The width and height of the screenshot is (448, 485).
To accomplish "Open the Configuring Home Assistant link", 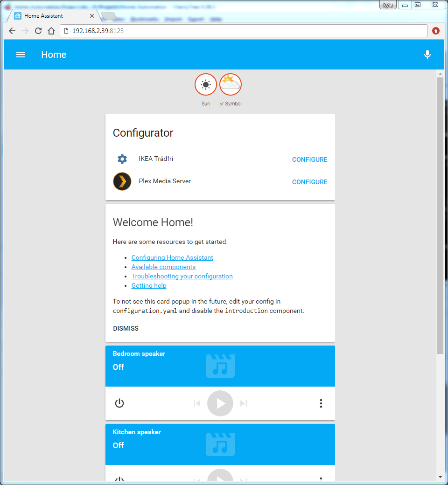I will (172, 257).
